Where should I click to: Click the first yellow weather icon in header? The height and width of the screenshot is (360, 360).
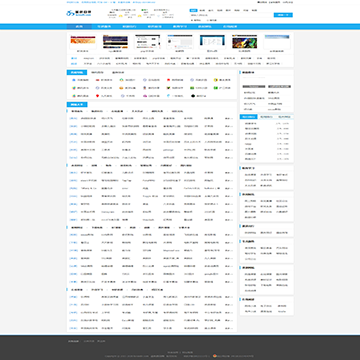click(x=120, y=16)
